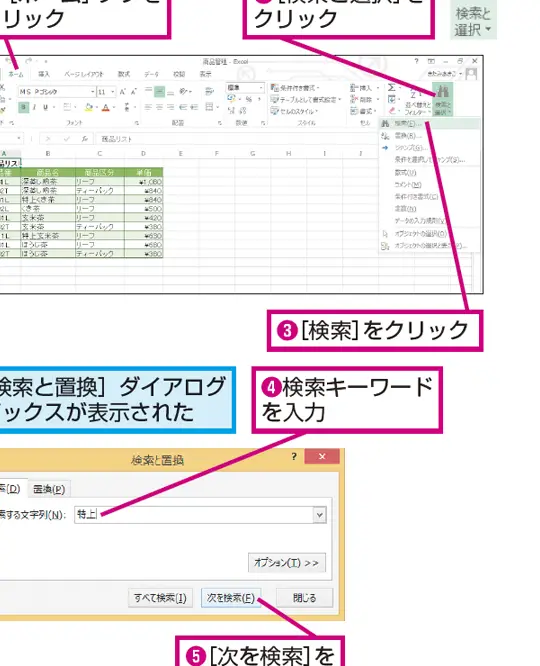Click the 閉じる button in dialog
Image resolution: width=540 pixels, height=666 pixels.
(x=305, y=598)
